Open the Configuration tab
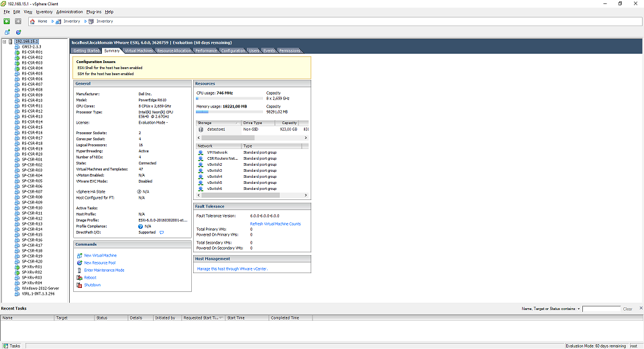Screen dimensions: 644x349 click(x=233, y=50)
